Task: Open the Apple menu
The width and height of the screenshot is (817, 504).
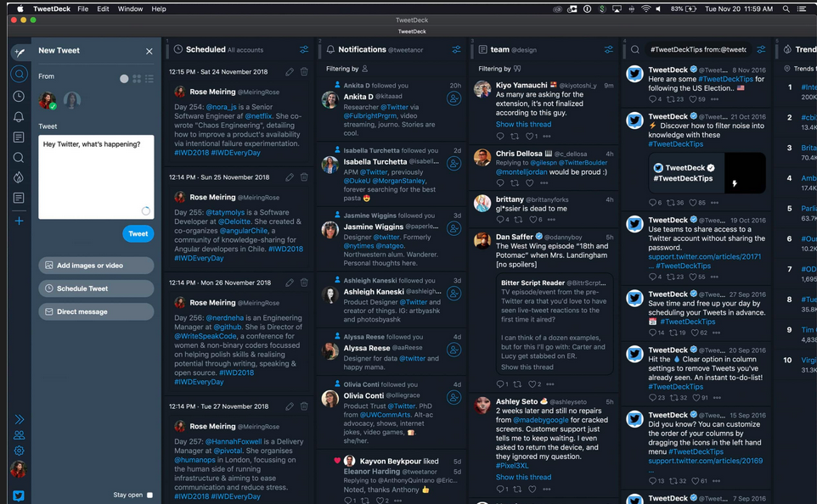Action: 20,8
